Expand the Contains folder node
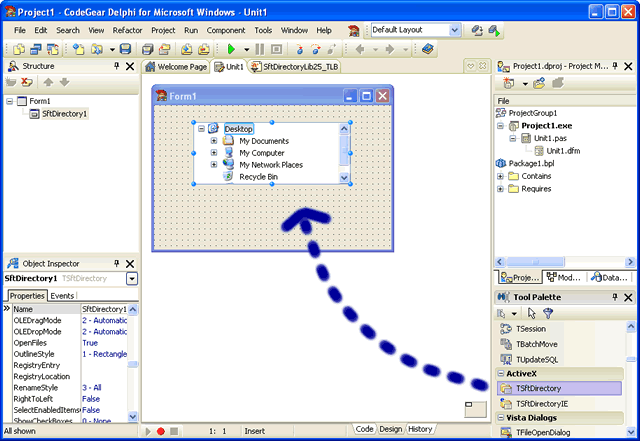This screenshot has height=441, width=640. coord(500,176)
